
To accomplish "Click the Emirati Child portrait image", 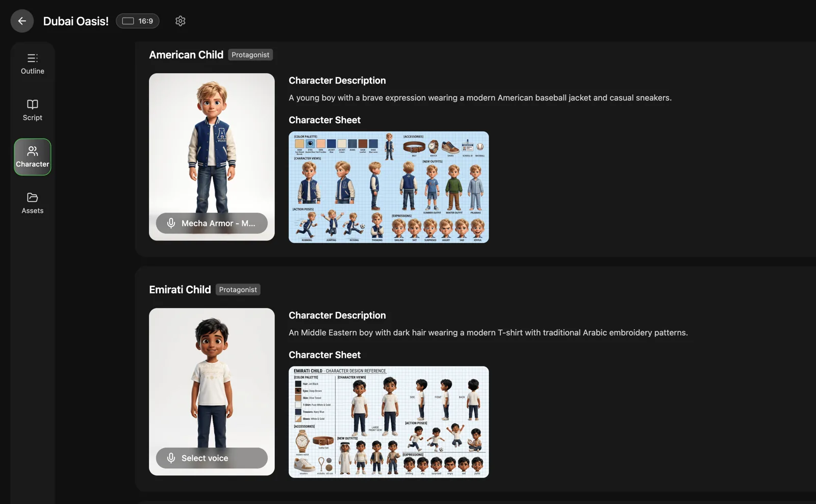I will pyautogui.click(x=212, y=377).
